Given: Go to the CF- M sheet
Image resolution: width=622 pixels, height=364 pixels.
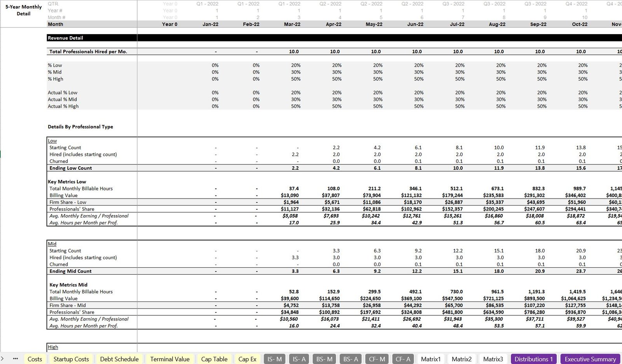Looking at the screenshot, I should point(377,359).
